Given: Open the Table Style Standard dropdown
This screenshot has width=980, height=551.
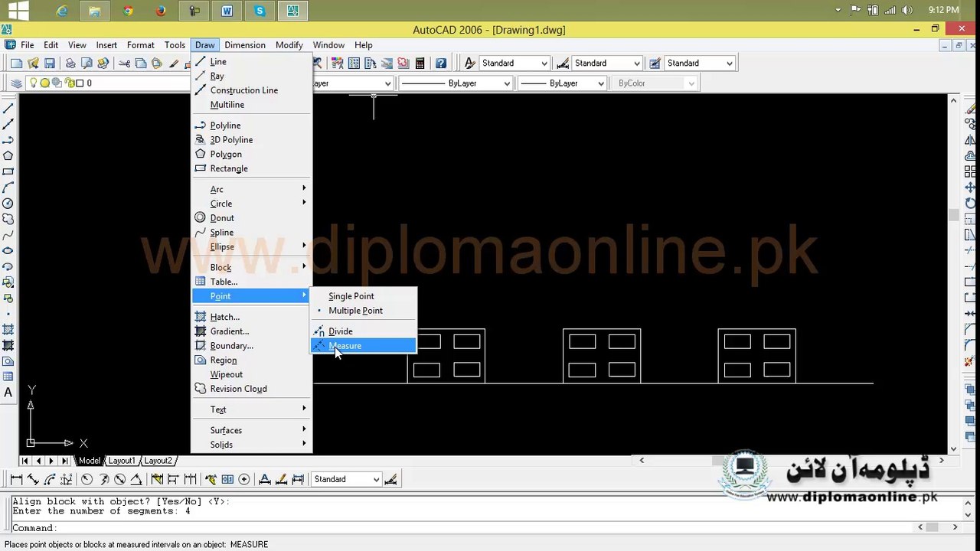Looking at the screenshot, I should 699,64.
